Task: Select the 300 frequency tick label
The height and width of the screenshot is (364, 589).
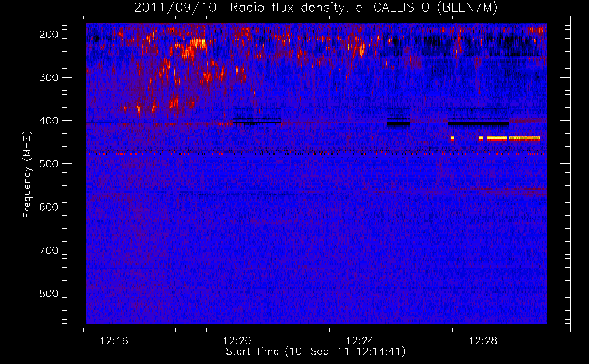Action: pyautogui.click(x=49, y=78)
